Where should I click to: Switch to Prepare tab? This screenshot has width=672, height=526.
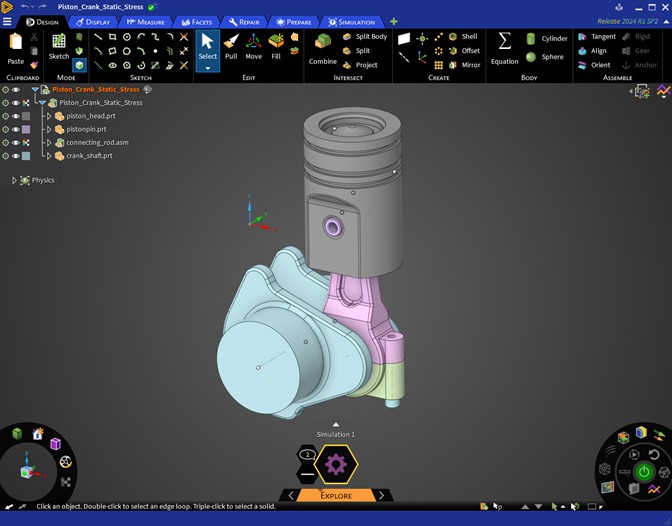point(294,22)
